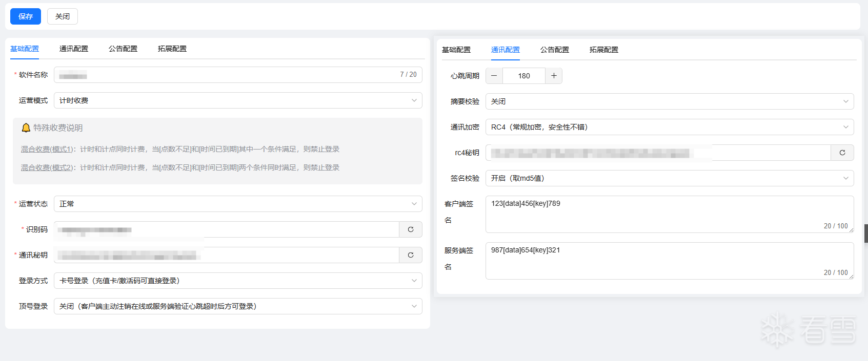This screenshot has height=361, width=868.
Task: Open 通讯配置 tab in left panel
Action: [x=74, y=49]
